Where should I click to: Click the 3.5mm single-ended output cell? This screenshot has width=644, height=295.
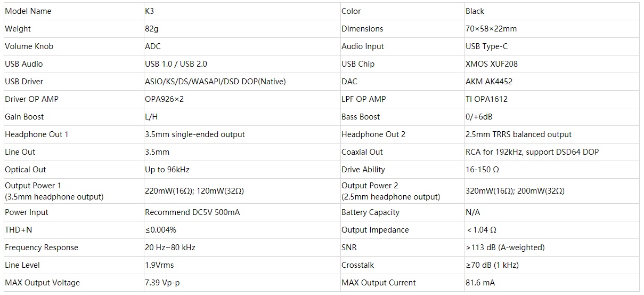(195, 134)
